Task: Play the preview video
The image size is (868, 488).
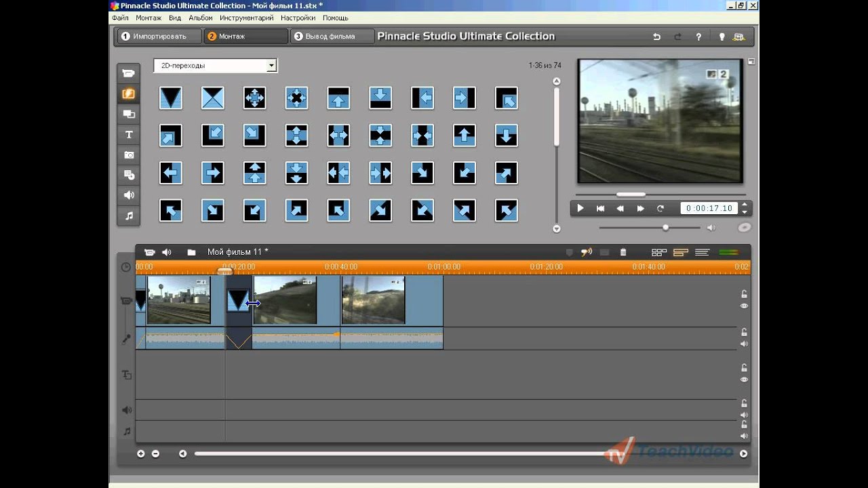Action: [580, 209]
